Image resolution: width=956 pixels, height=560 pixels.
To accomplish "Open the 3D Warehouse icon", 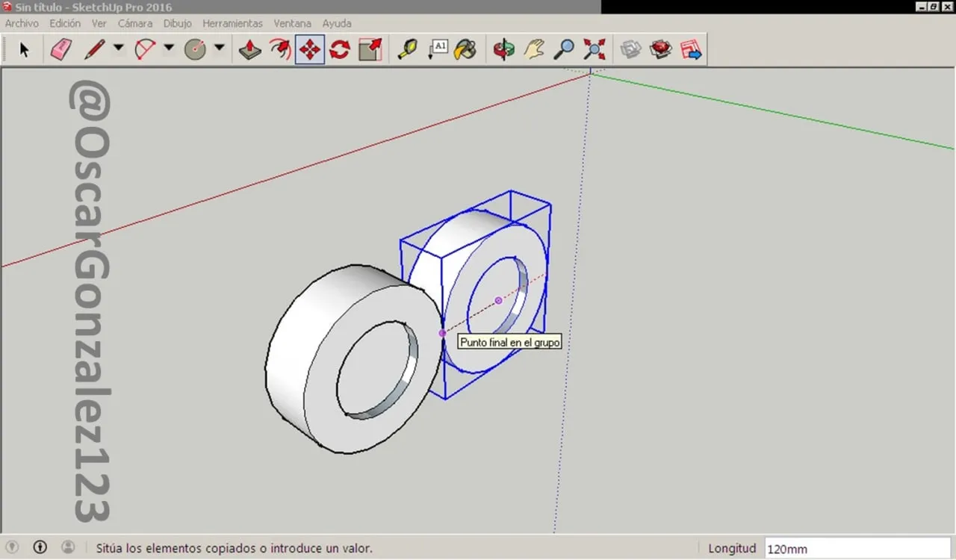I will [631, 50].
